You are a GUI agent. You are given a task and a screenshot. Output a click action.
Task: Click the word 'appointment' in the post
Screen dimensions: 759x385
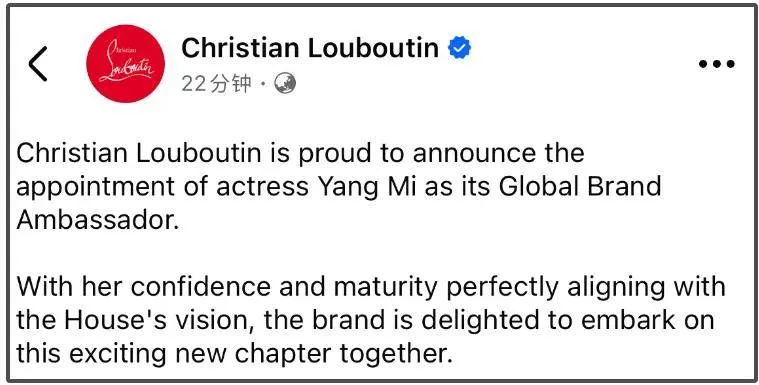pyautogui.click(x=95, y=188)
